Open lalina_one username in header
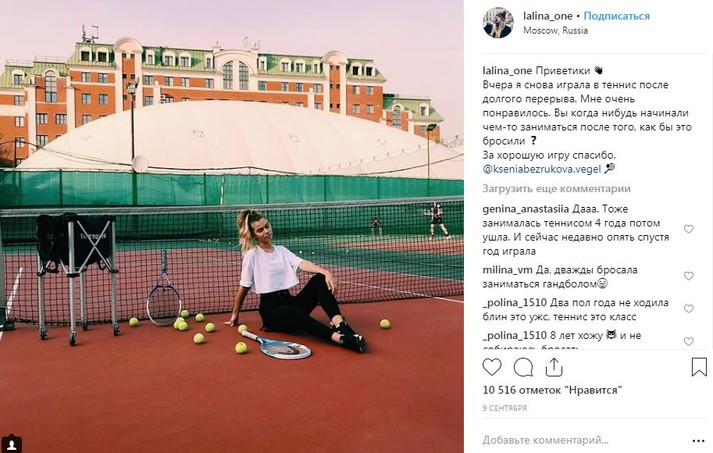This screenshot has height=453, width=713. (548, 16)
